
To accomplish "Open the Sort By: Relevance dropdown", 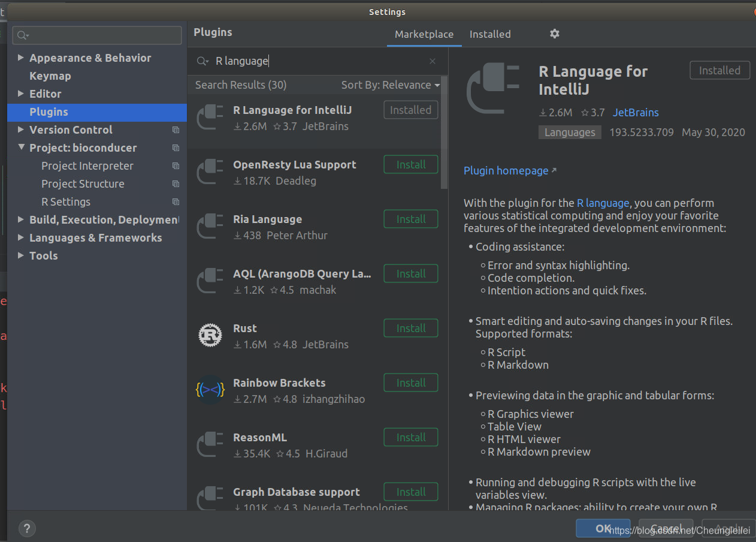I will 391,85.
